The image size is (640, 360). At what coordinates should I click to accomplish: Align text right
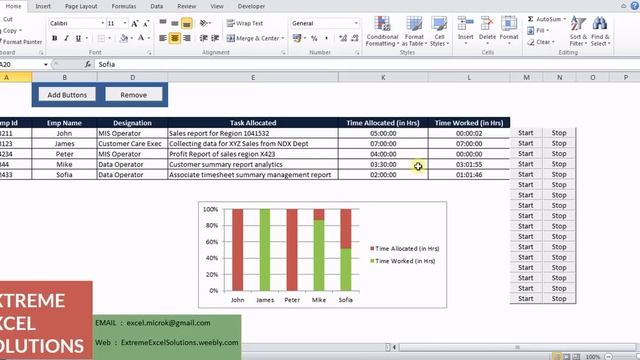pos(187,38)
